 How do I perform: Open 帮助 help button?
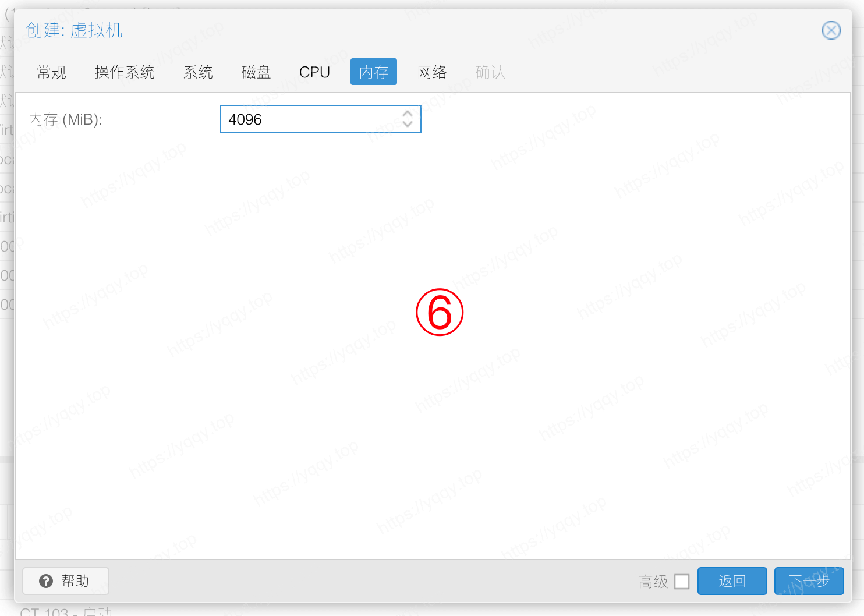coord(66,581)
